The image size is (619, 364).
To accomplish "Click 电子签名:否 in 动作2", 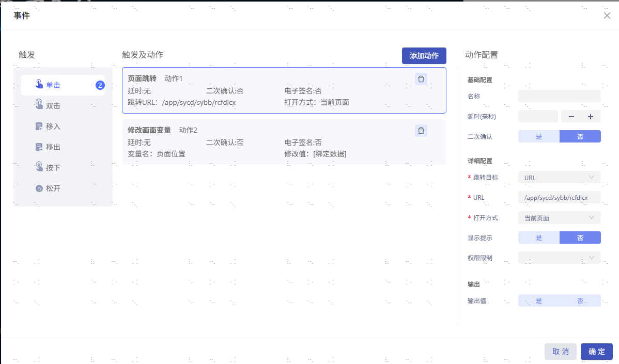I will [x=303, y=143].
